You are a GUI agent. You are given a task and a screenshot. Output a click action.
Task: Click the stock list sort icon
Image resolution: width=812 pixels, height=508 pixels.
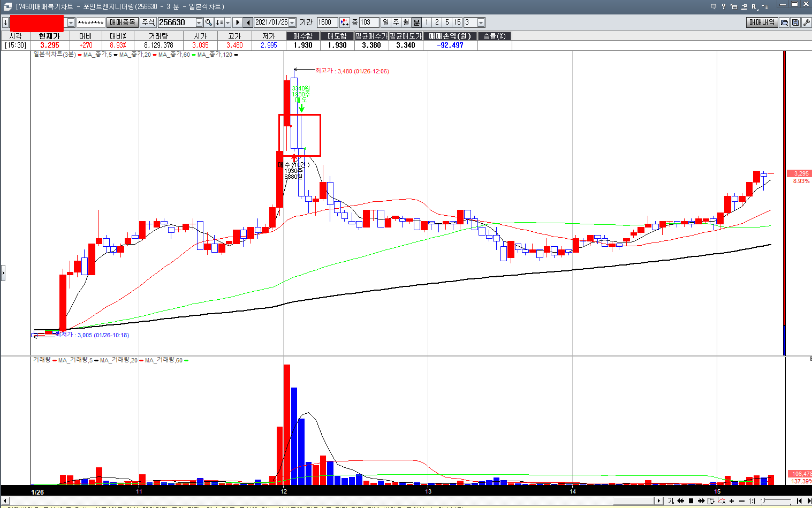pos(219,22)
